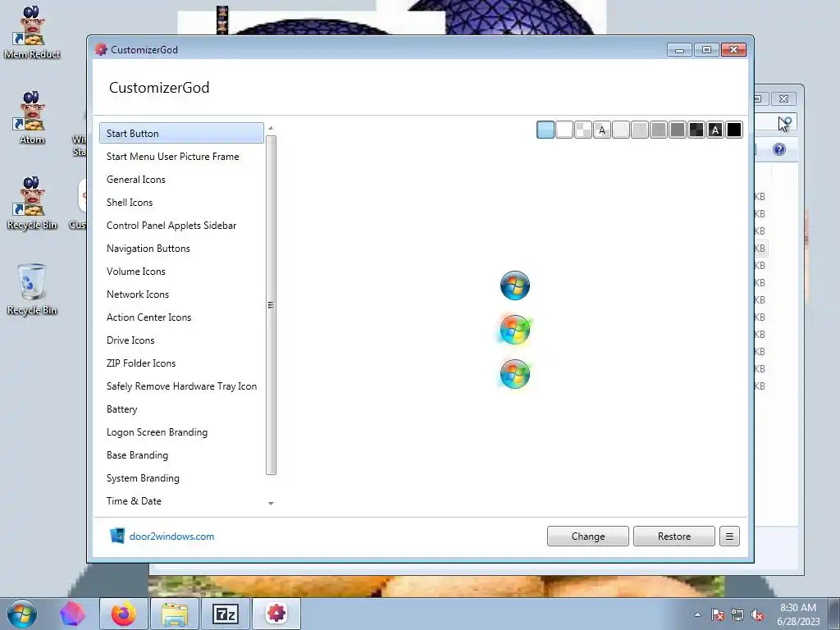Open the hamburger options menu button
840x630 pixels.
point(729,536)
